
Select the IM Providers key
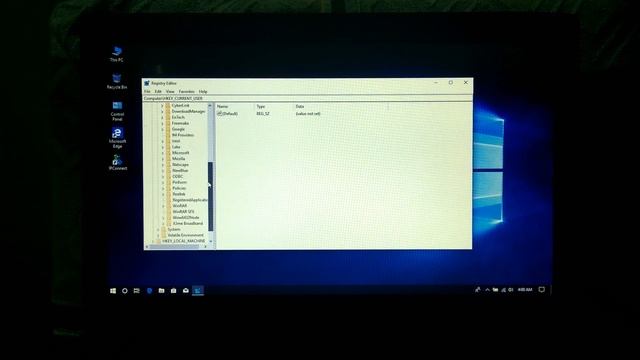(x=183, y=135)
